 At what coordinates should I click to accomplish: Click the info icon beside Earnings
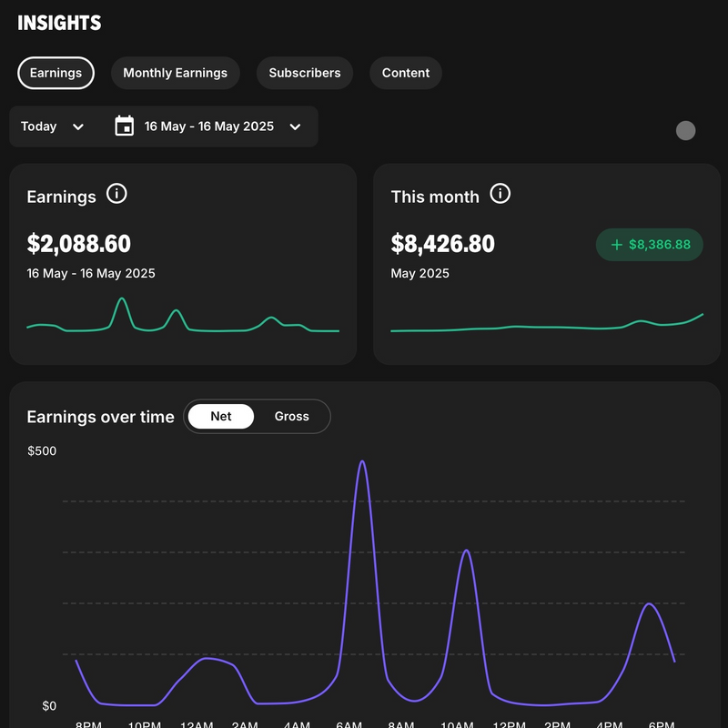pyautogui.click(x=116, y=194)
